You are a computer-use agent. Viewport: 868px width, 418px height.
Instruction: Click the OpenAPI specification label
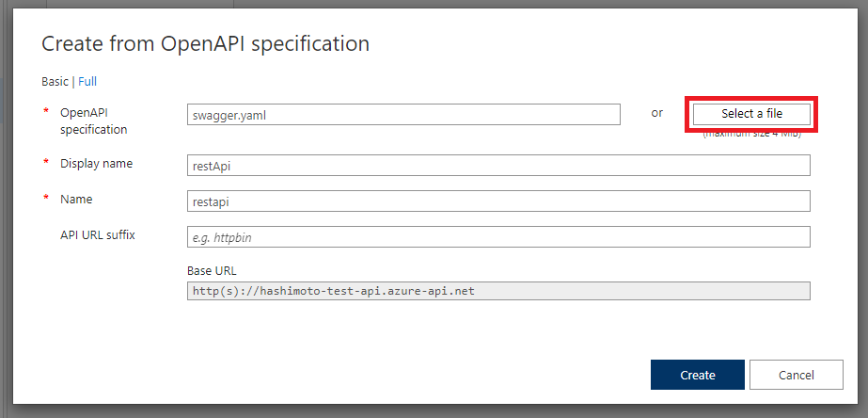(x=93, y=121)
